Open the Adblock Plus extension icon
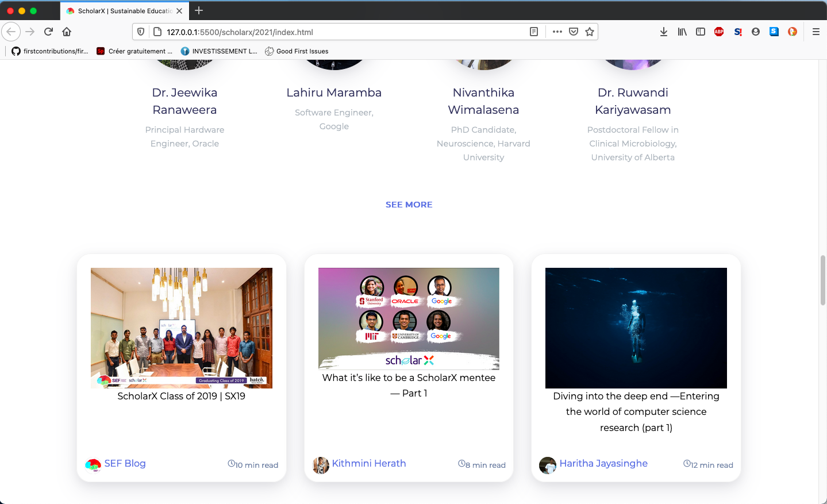Viewport: 827px width, 504px height. [719, 32]
